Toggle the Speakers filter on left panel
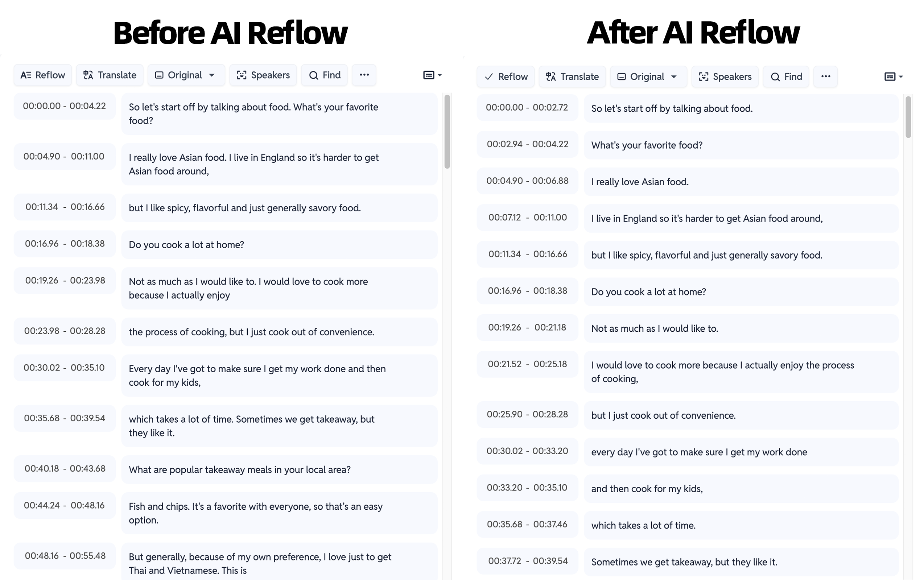Viewport: 924px width, 580px height. coord(264,75)
